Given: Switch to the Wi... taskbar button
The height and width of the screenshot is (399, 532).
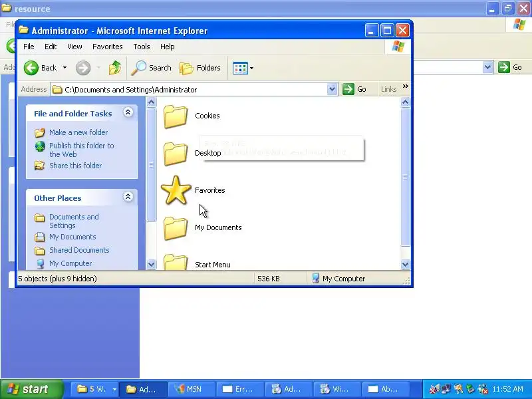Looking at the screenshot, I should 336,389.
